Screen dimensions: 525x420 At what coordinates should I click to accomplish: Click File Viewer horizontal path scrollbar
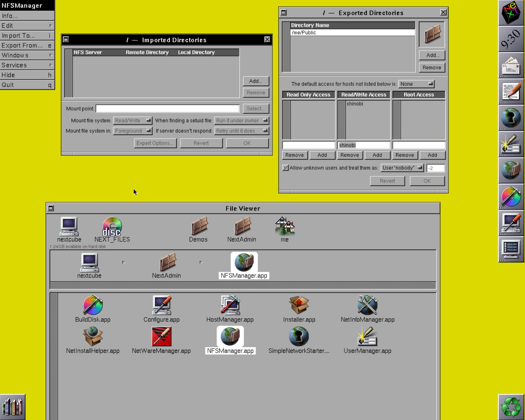(242, 285)
